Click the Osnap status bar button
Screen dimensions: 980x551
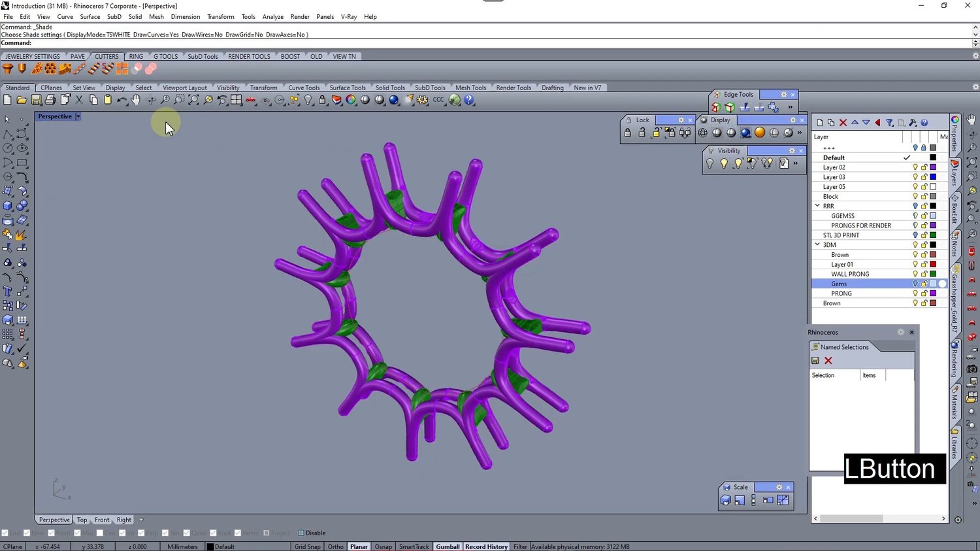tap(384, 546)
